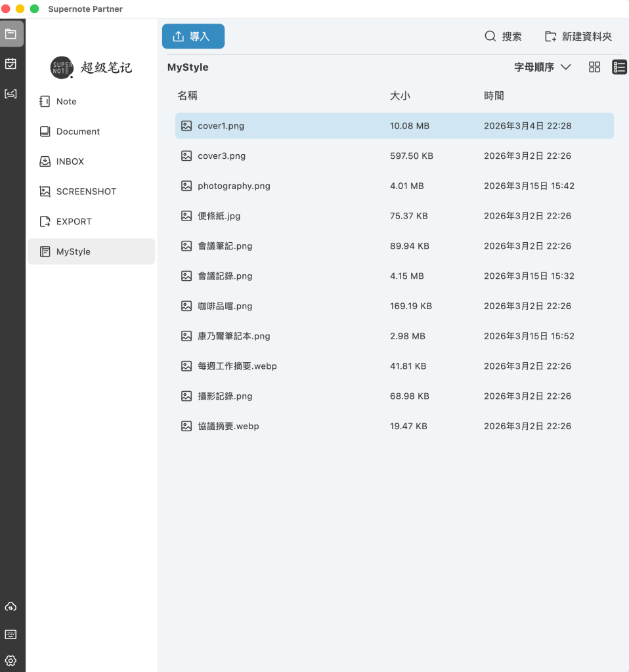Select file photography.png
Image resolution: width=629 pixels, height=672 pixels.
395,186
